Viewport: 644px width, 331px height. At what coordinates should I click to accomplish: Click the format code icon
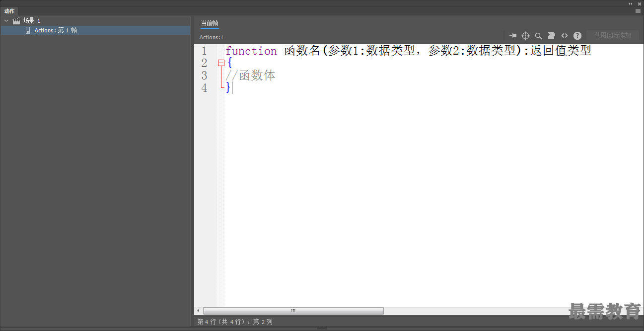(551, 35)
